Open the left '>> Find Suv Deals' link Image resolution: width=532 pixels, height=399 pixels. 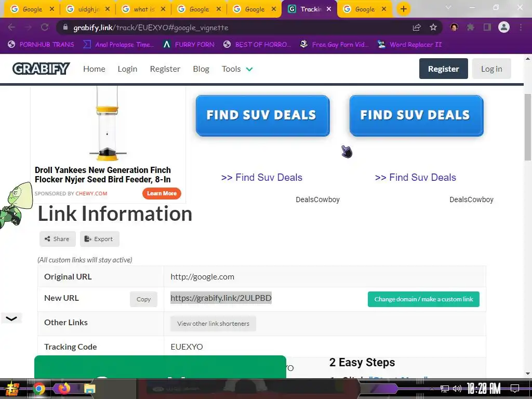coord(262,178)
